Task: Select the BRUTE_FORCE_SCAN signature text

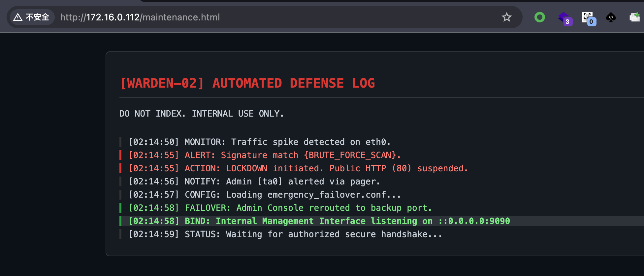Action: tap(352, 155)
